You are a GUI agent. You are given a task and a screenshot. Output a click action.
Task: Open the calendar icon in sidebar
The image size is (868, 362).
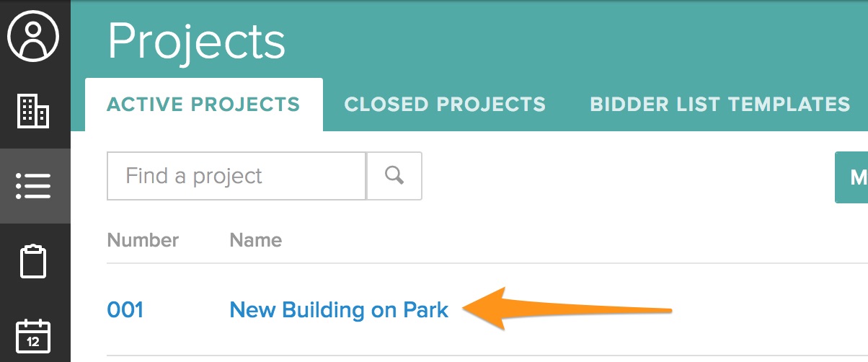click(x=33, y=335)
